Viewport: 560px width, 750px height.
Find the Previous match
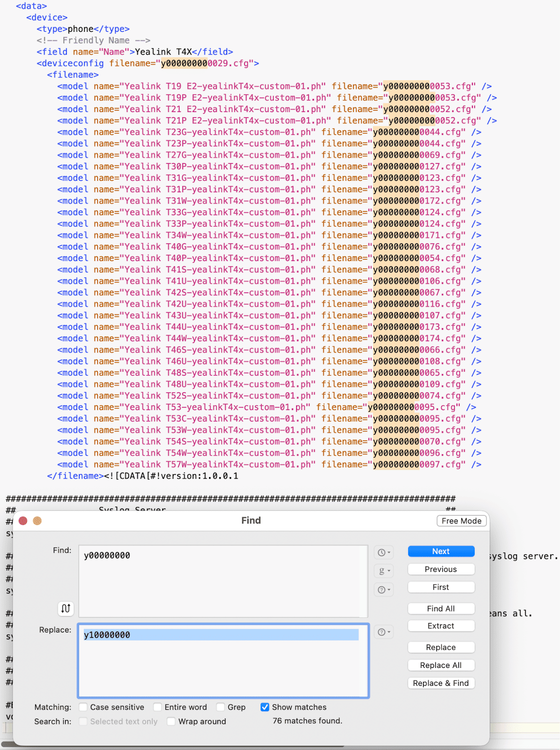tap(441, 569)
